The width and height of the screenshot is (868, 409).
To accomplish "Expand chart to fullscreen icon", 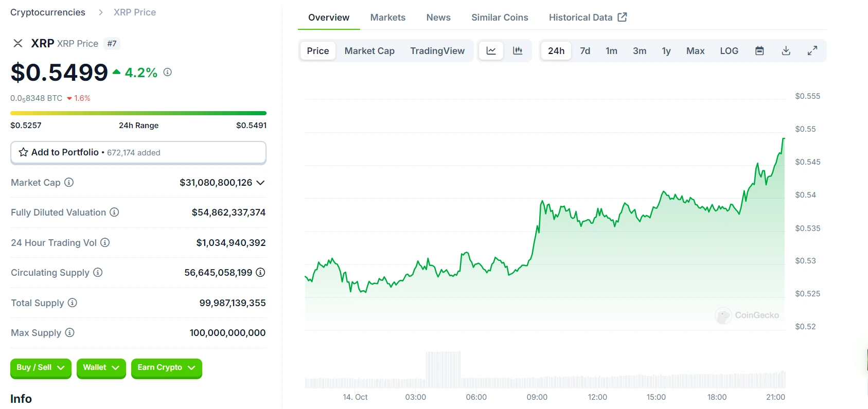I will coord(812,51).
